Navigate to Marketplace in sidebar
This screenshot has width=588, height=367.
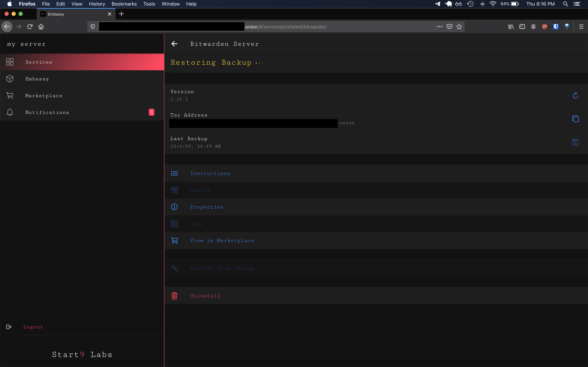(x=44, y=96)
